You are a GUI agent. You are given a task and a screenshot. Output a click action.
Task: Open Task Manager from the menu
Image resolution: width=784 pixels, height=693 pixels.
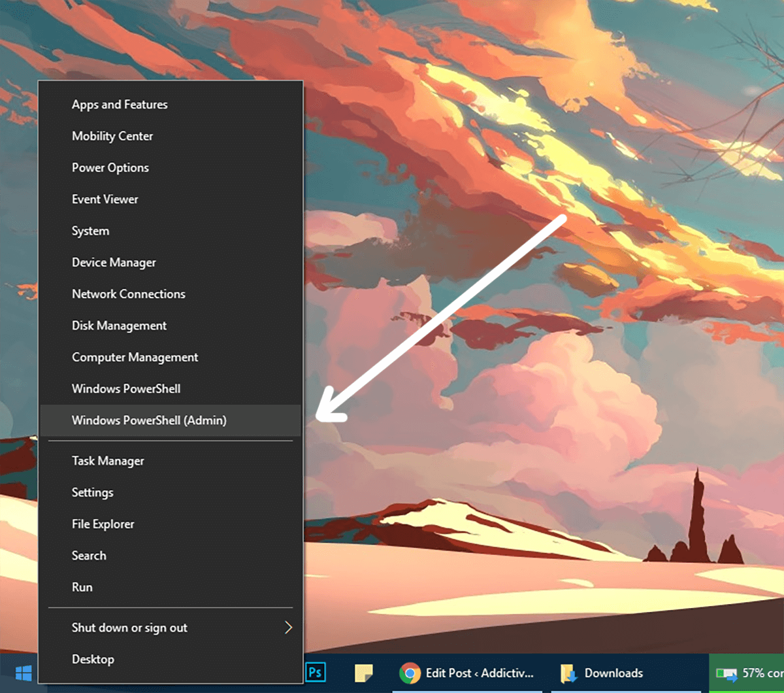[171, 461]
